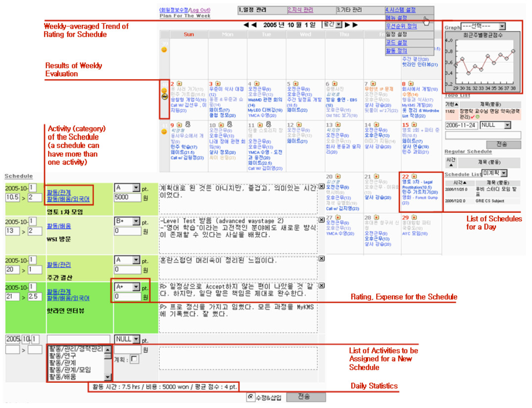
Task: Click the smiley icon beside week 40
Action: point(164,91)
